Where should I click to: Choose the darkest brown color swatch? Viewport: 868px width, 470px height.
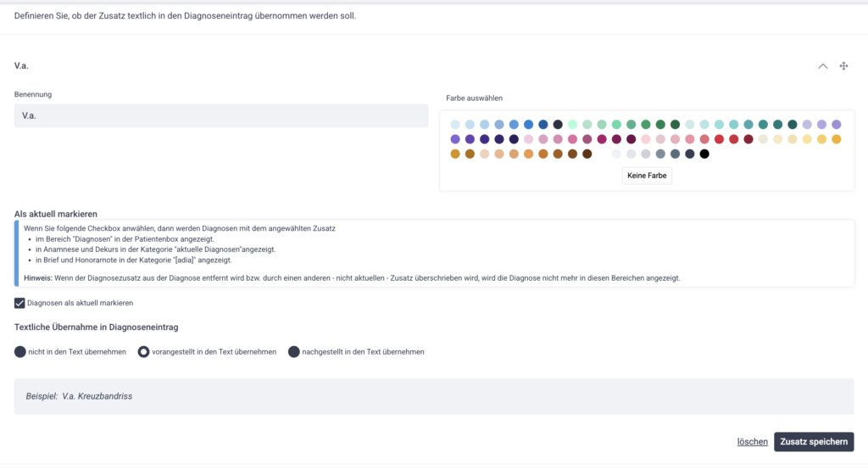tap(587, 154)
